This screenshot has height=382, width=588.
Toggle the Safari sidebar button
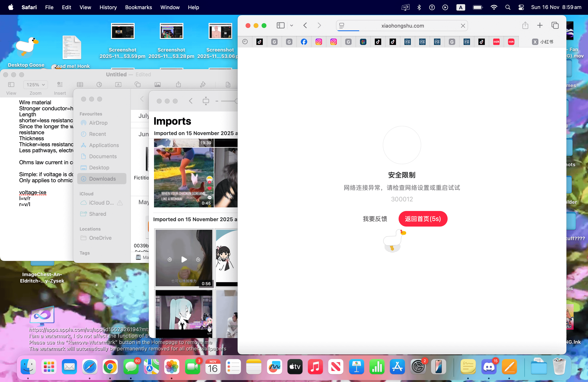280,25
